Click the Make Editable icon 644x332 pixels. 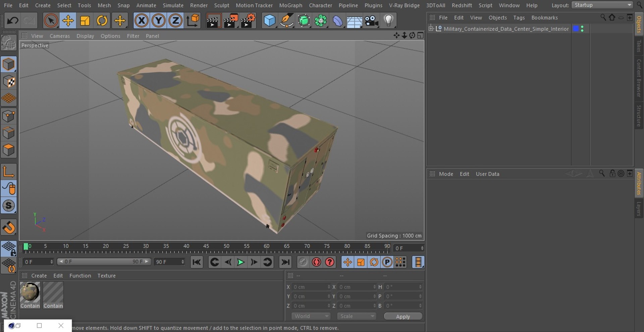[x=9, y=43]
